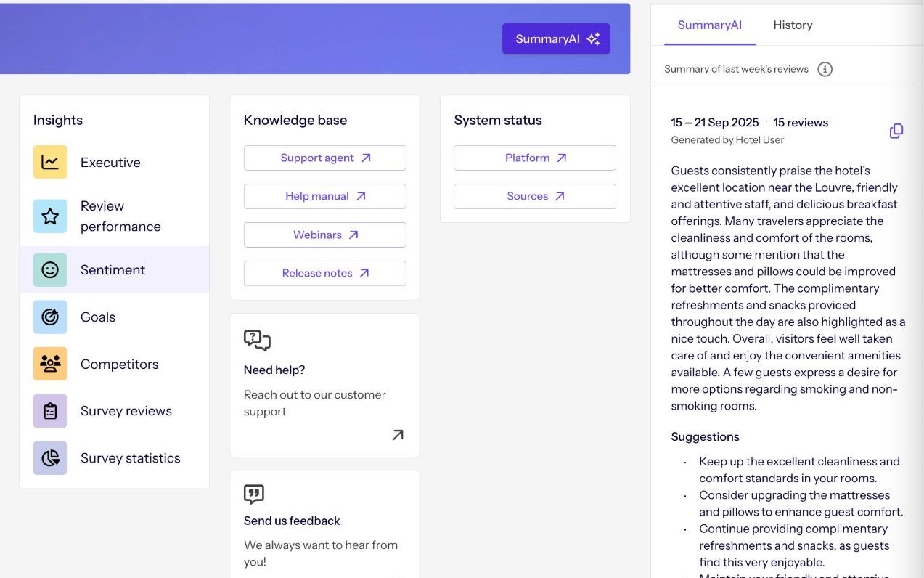Switch to the History tab
The image size is (924, 578).
point(793,25)
